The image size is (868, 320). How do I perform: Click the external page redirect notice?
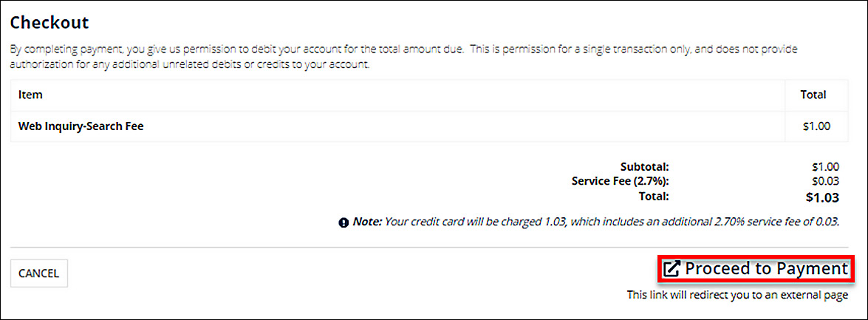click(x=737, y=295)
